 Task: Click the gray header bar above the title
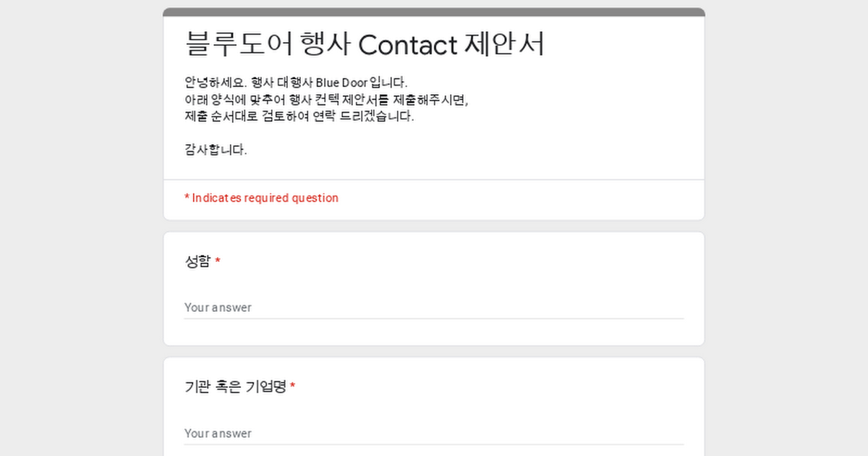[x=434, y=11]
